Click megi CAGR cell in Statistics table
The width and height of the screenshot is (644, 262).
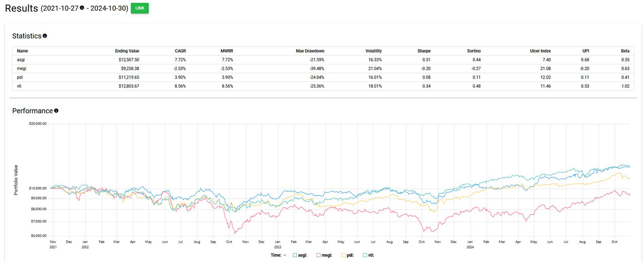(x=181, y=68)
